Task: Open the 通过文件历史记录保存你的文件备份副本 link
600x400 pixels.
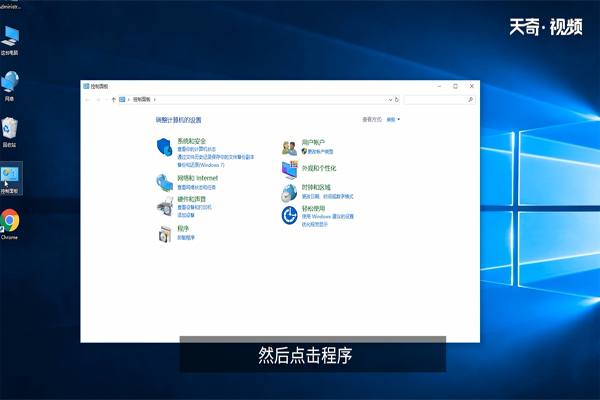Action: tap(215, 157)
